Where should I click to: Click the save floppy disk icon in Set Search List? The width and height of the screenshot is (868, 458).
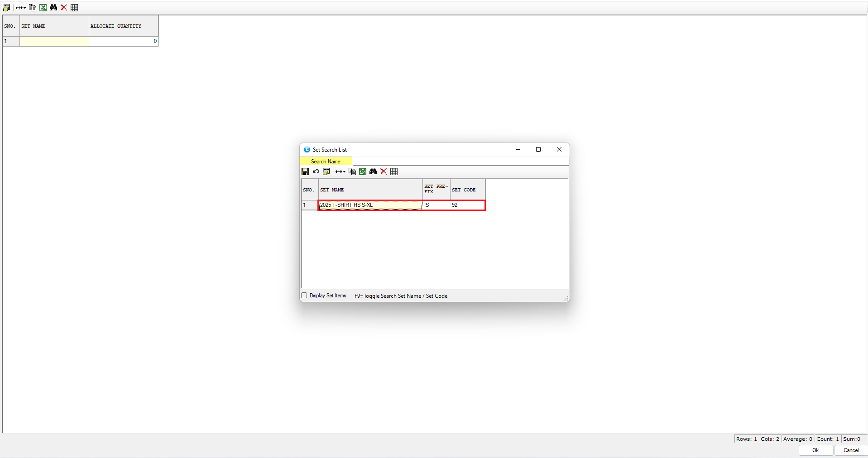[x=305, y=172]
